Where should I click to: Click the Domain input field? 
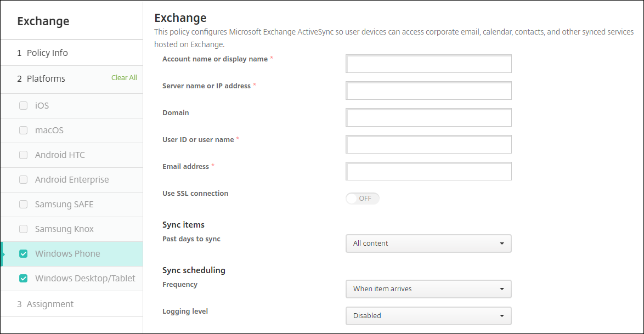(428, 117)
